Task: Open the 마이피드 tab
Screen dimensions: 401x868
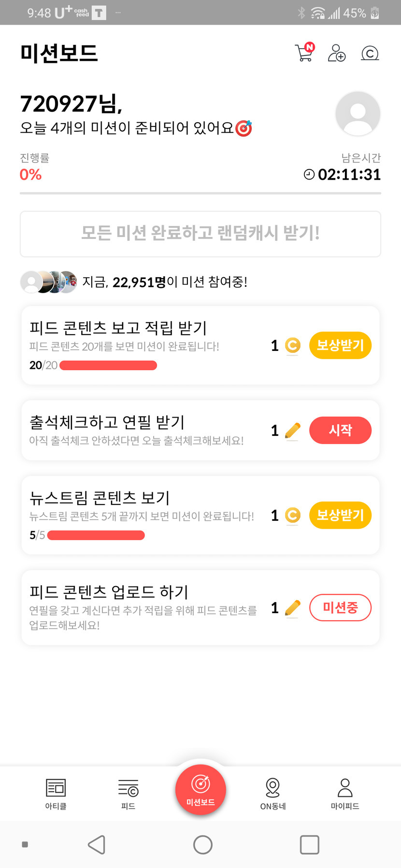Action: [345, 793]
